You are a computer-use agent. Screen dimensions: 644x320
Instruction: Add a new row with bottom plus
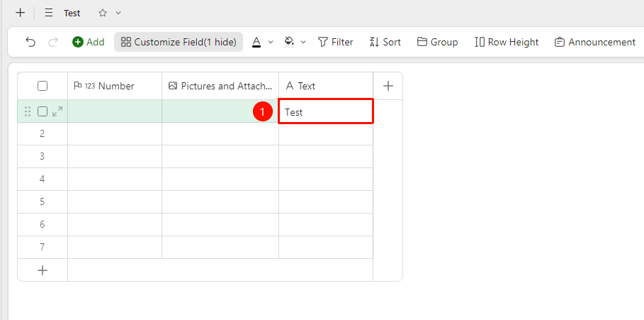click(43, 270)
